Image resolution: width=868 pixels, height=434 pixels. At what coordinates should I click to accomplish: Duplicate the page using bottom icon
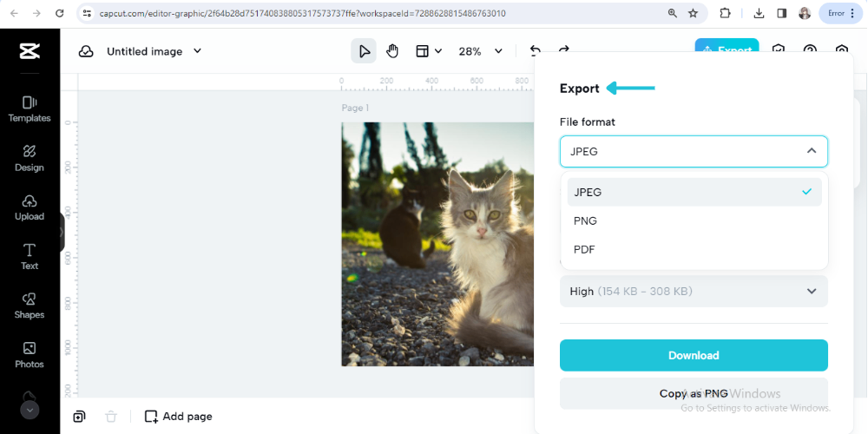click(79, 417)
